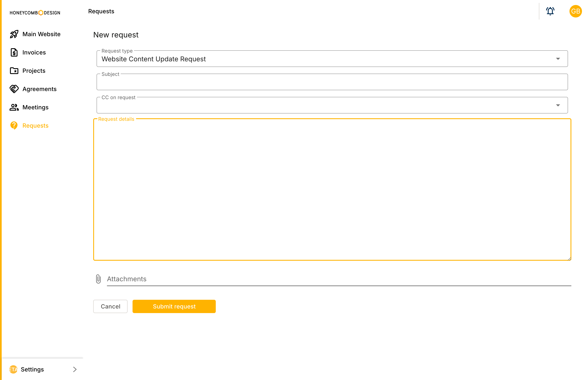The height and width of the screenshot is (380, 588).
Task: Expand the CC on request dropdown arrow
Action: pos(558,105)
